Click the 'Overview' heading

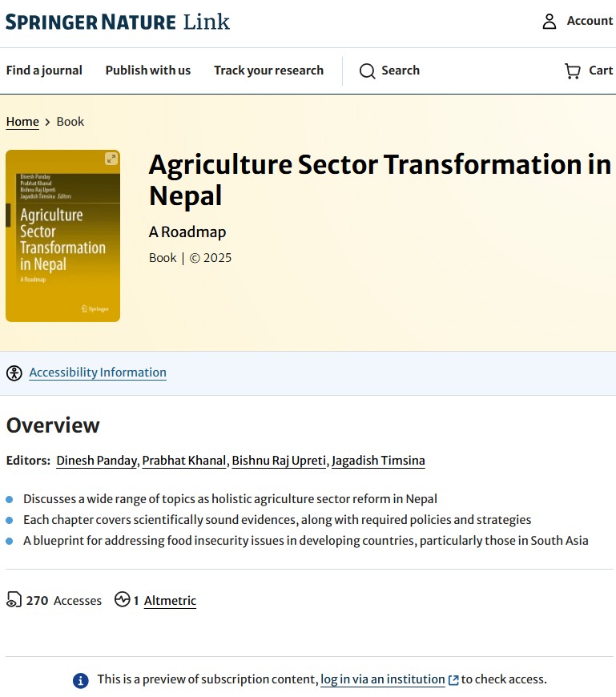(53, 425)
